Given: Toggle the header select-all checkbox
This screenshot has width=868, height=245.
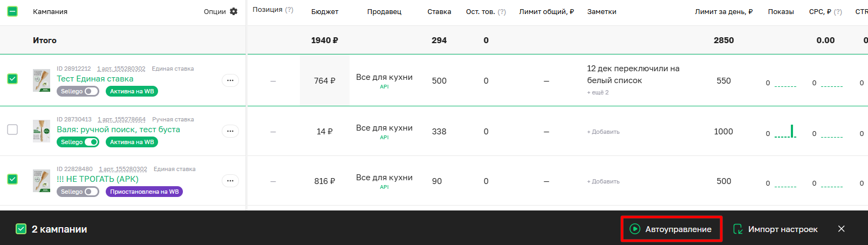Looking at the screenshot, I should pos(12,11).
